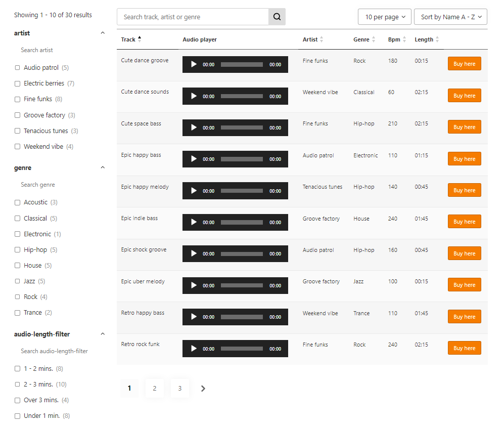Focus the track, artist or genre search field
The image size is (504, 426).
click(193, 17)
